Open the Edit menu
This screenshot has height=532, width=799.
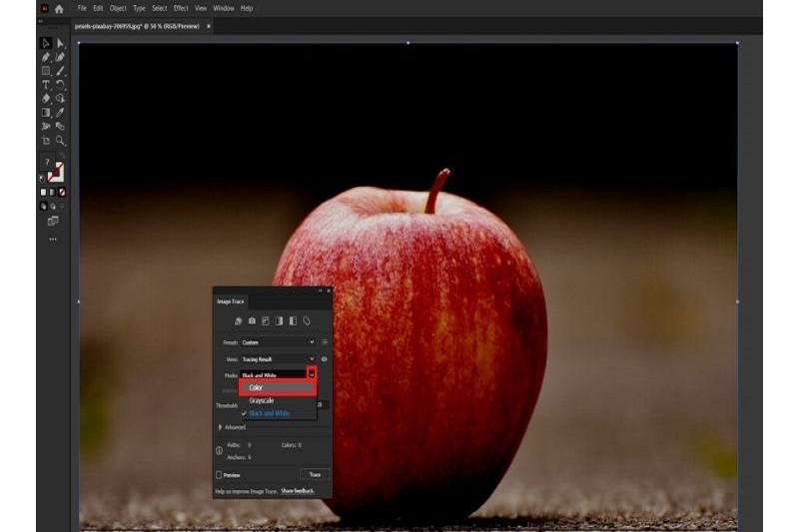point(98,9)
